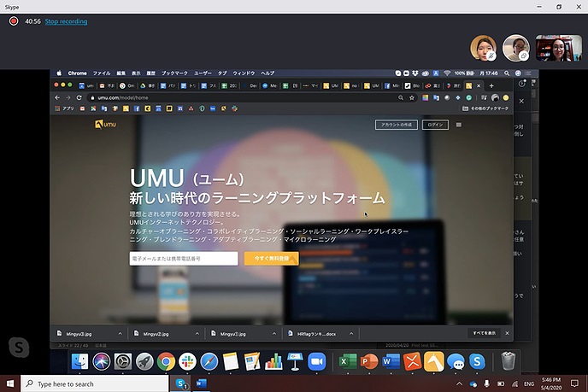Open the ヘルプ menu
The width and height of the screenshot is (588, 392).
(x=268, y=73)
